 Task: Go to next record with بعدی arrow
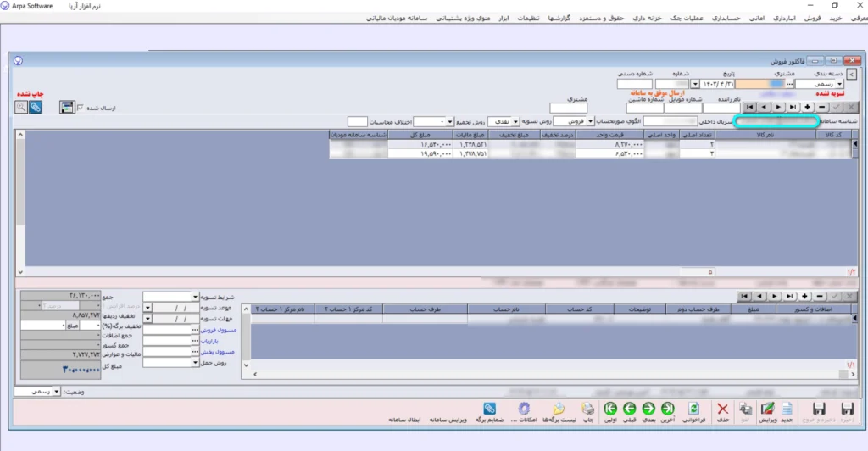click(x=648, y=409)
